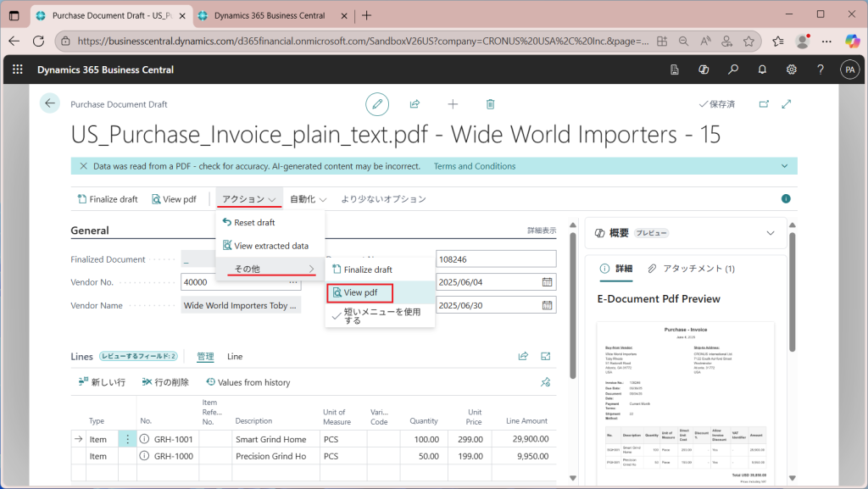Image resolution: width=868 pixels, height=489 pixels.
Task: Open the Line tab in Lines
Action: tap(235, 356)
